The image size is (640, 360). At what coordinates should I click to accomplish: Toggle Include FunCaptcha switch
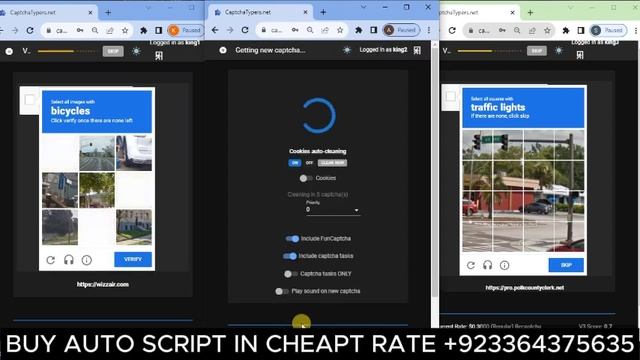tap(292, 238)
